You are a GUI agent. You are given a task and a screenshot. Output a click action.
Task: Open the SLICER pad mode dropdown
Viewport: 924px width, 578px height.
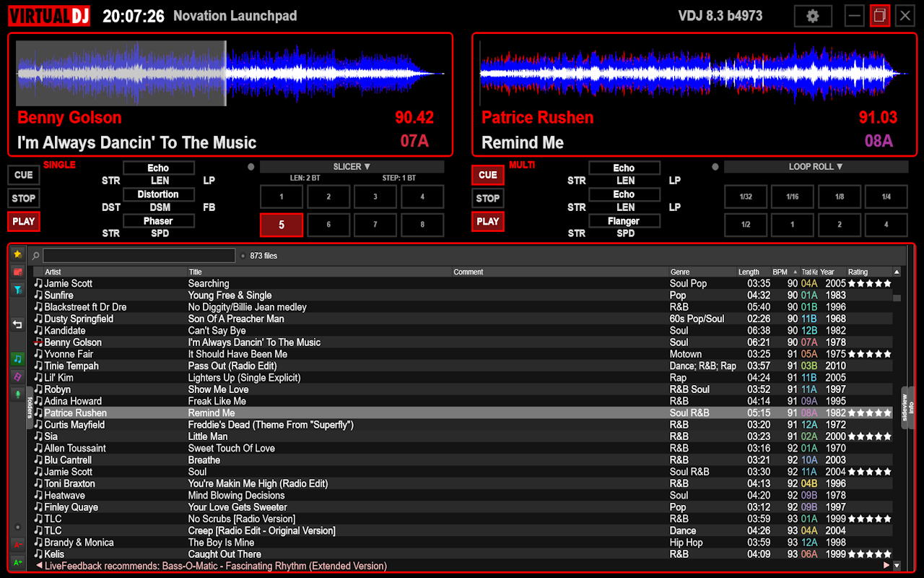coord(352,167)
